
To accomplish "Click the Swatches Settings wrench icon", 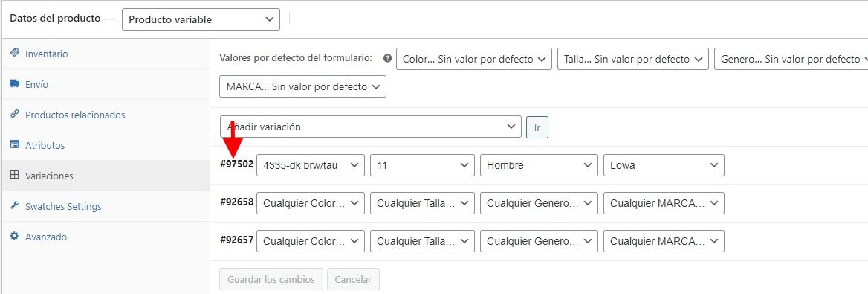I will (15, 205).
